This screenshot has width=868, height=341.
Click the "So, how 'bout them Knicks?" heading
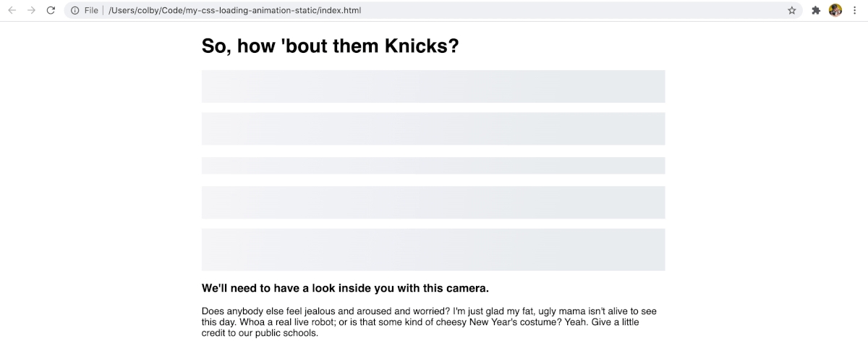pos(330,46)
